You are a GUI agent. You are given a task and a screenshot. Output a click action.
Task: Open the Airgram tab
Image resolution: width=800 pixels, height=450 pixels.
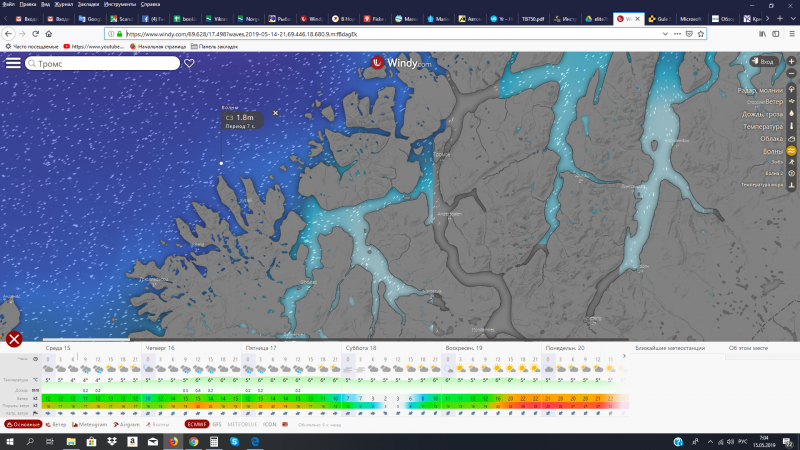click(x=129, y=424)
